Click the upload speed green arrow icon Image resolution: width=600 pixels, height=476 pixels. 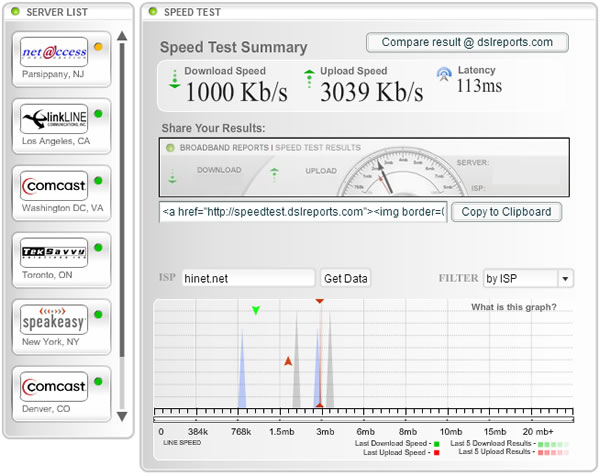pos(309,78)
